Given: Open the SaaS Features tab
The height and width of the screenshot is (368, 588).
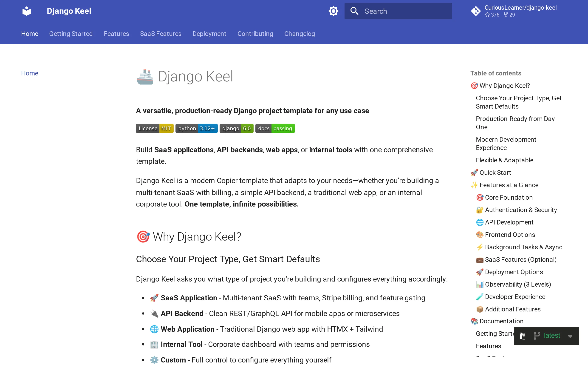Looking at the screenshot, I should (x=161, y=34).
